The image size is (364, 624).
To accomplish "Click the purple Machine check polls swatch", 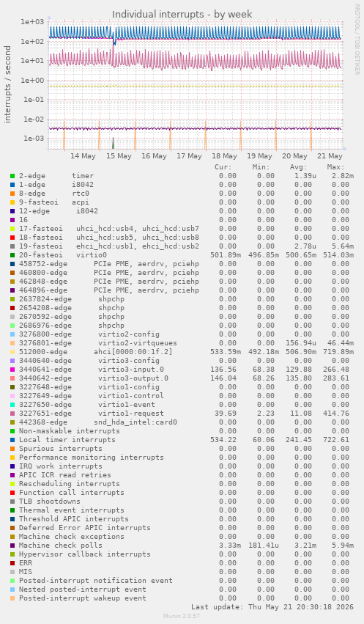I will [x=12, y=546].
